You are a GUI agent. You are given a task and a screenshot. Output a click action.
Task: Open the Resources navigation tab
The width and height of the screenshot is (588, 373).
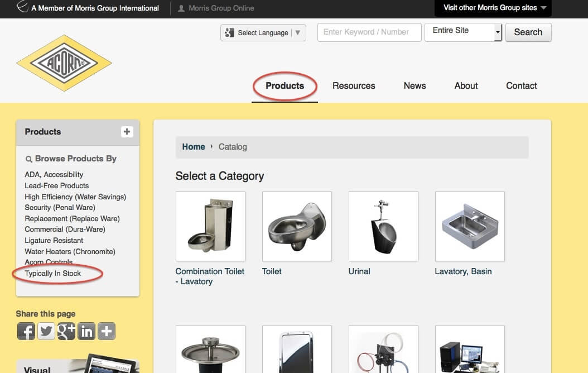[x=354, y=85]
